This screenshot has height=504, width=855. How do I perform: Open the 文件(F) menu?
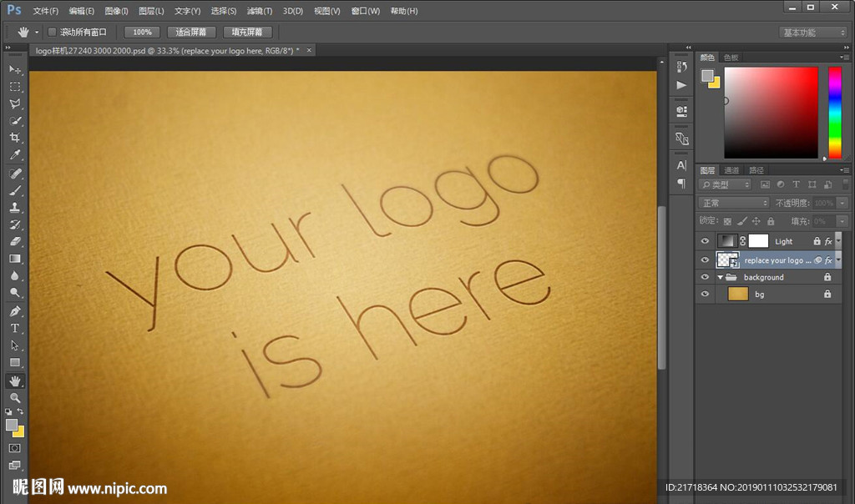coord(45,11)
